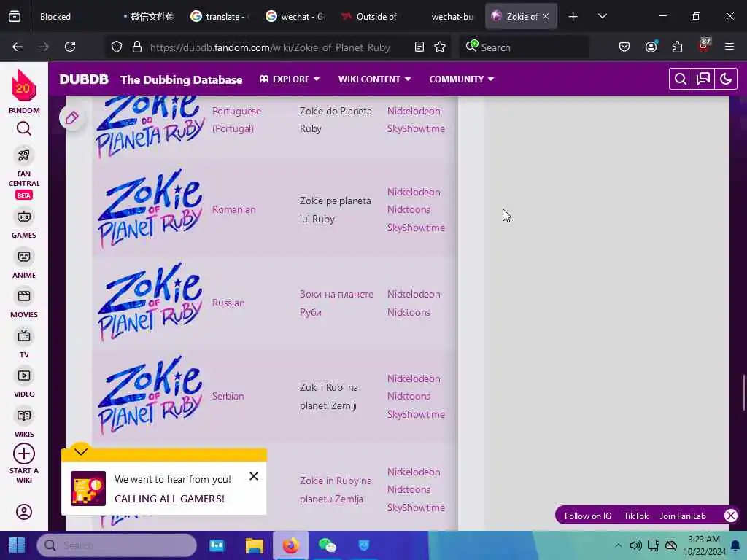The width and height of the screenshot is (747, 560).
Task: Open the Firefox hamburger menu
Action: click(x=729, y=47)
